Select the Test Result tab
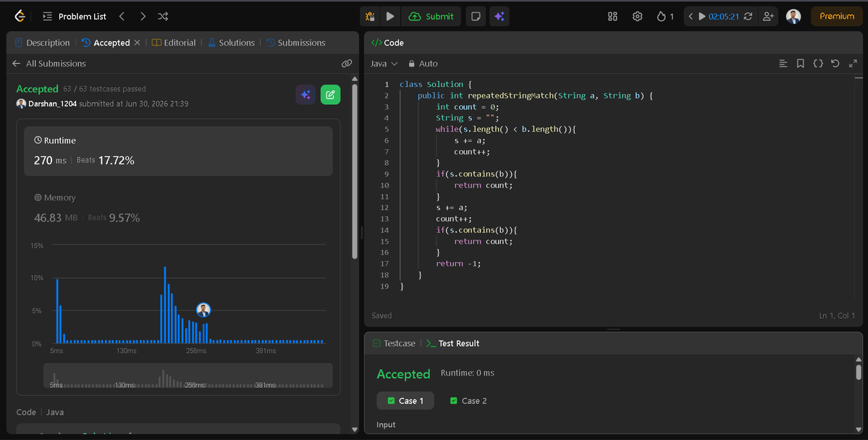 [x=452, y=343]
